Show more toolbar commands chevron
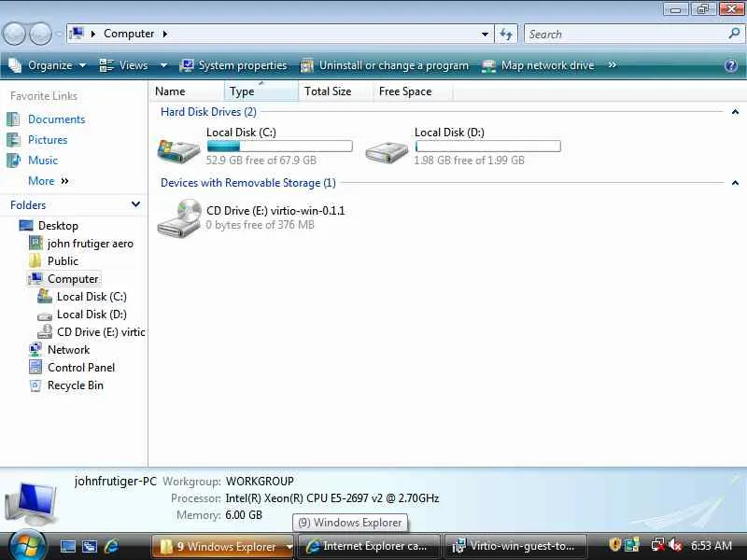747x560 pixels. [613, 64]
